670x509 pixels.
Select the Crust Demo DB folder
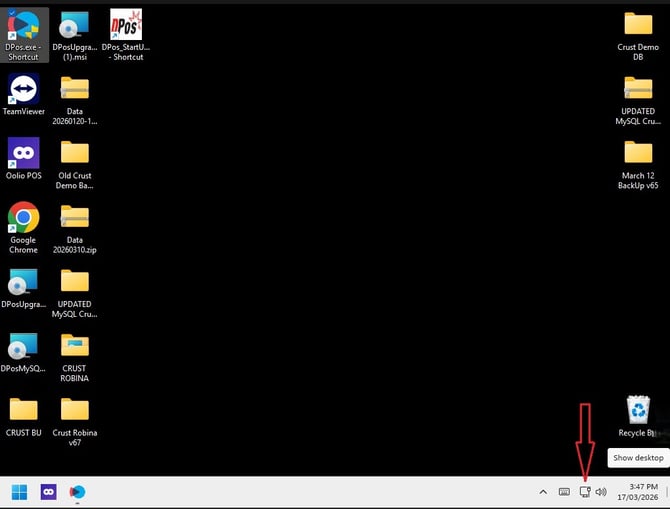pos(638,36)
